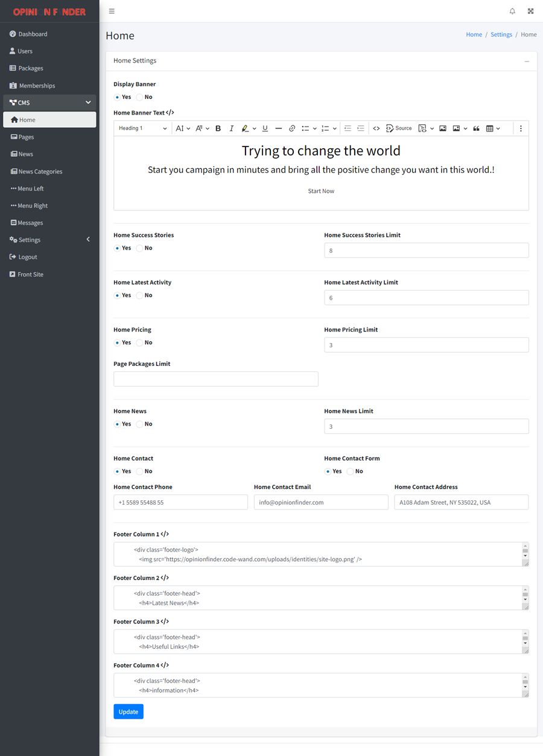Set Home Pricing to No
This screenshot has height=756, width=543.
(x=139, y=342)
